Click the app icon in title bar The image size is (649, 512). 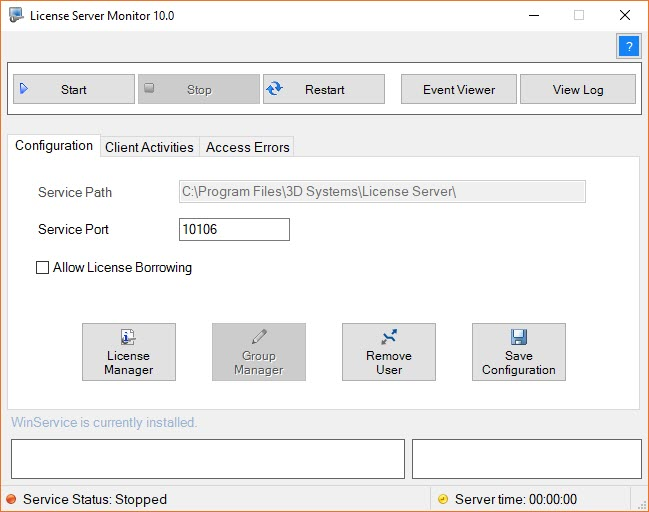[16, 16]
